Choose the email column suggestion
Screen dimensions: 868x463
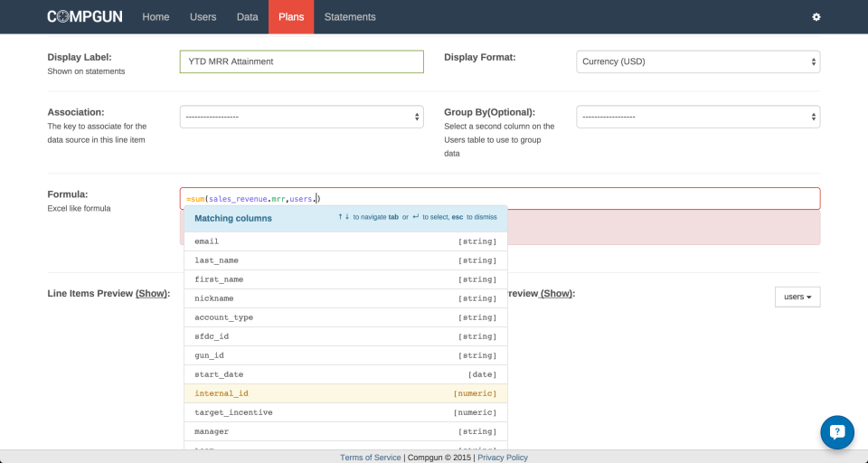[345, 241]
